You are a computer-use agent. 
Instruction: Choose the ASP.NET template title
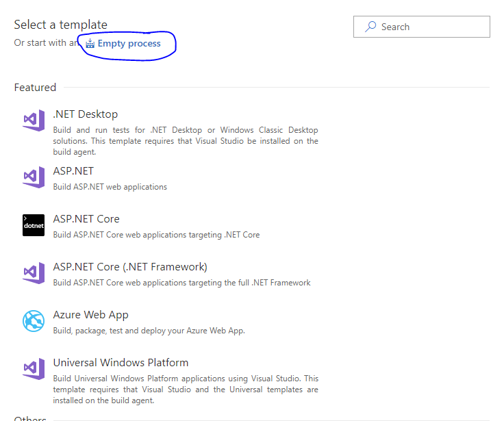73,171
